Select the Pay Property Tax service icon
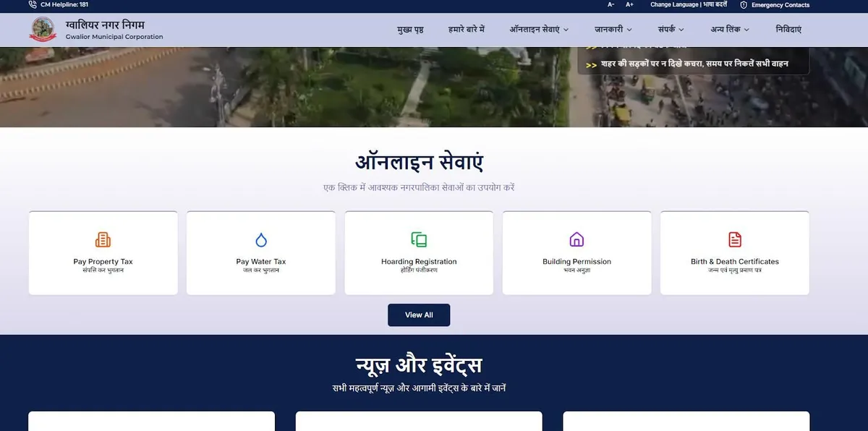 point(102,239)
